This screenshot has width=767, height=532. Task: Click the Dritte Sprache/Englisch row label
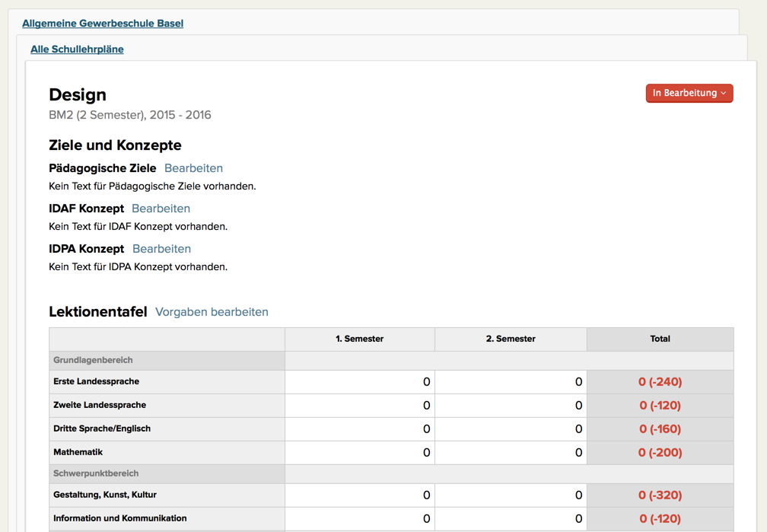coord(102,428)
